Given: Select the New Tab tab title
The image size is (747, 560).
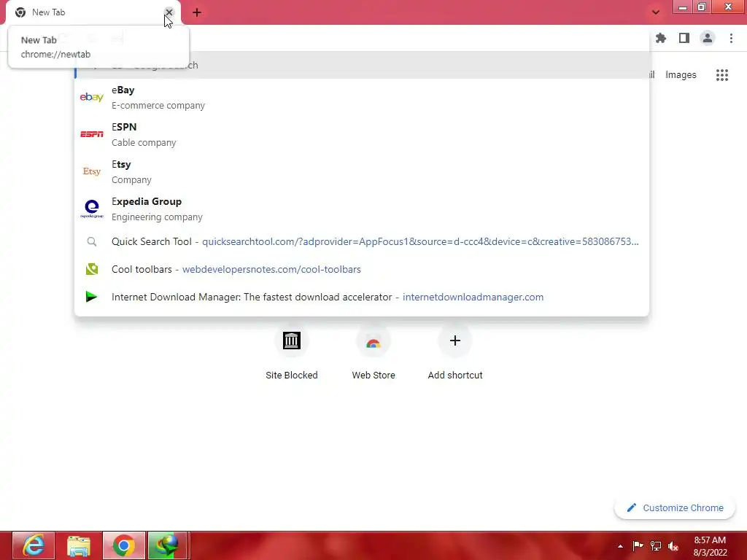Looking at the screenshot, I should (49, 12).
